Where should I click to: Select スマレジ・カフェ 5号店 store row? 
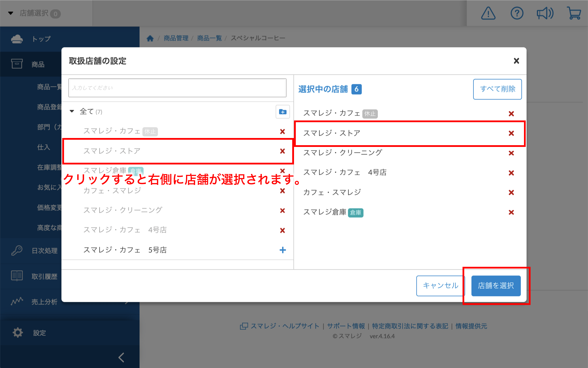click(177, 250)
